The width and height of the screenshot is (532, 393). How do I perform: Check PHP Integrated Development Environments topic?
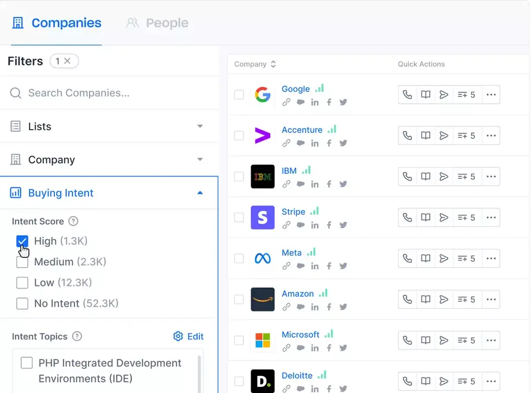(27, 363)
